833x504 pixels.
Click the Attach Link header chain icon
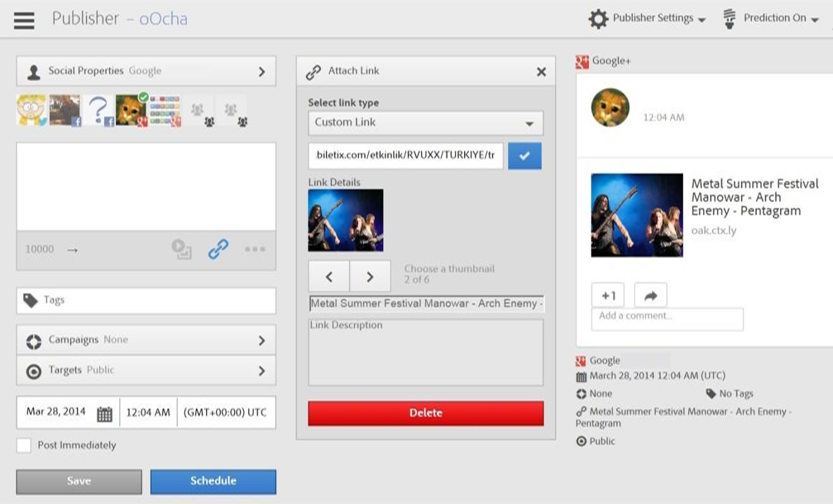click(x=313, y=72)
